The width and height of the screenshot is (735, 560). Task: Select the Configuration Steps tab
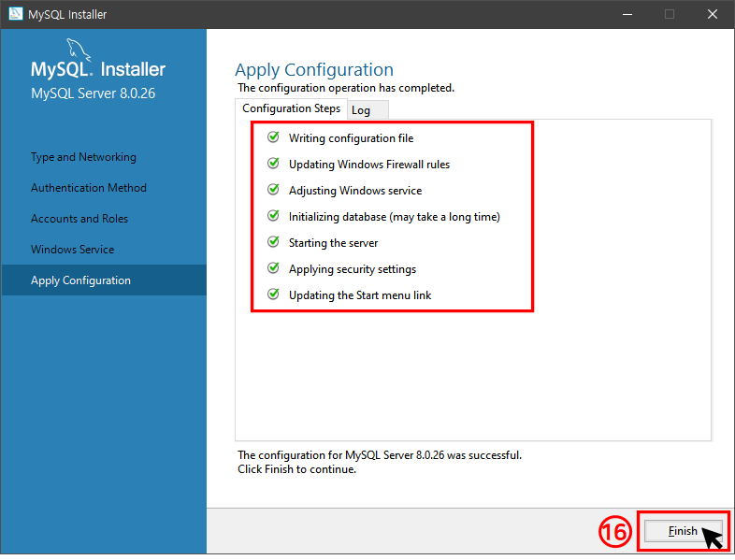pos(291,108)
